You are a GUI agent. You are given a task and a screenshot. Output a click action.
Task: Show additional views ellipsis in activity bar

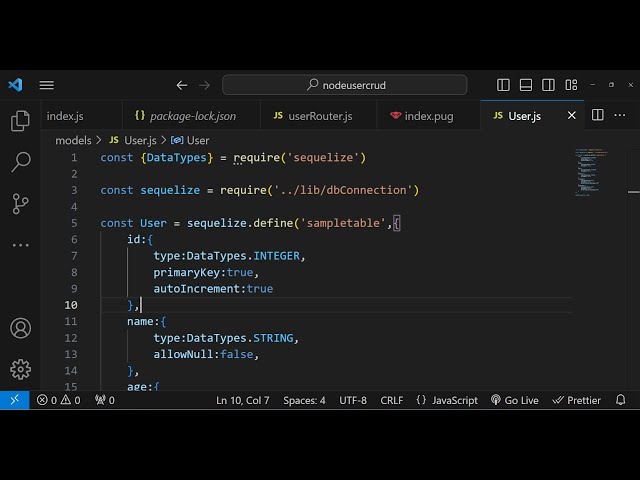point(20,245)
